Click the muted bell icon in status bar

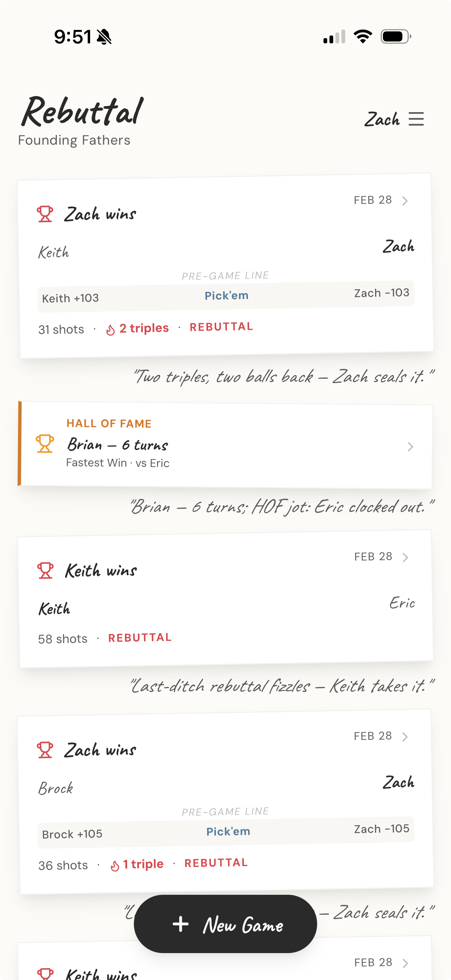(x=104, y=37)
